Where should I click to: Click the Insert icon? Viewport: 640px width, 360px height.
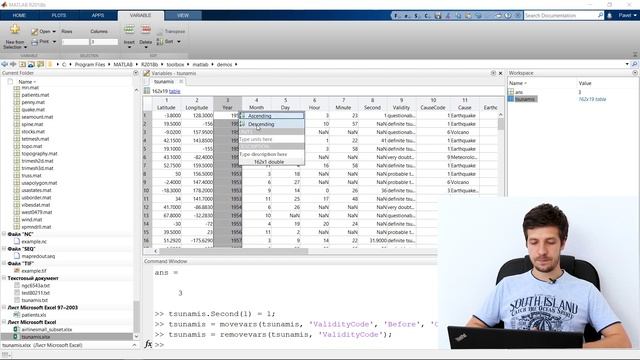(x=129, y=30)
